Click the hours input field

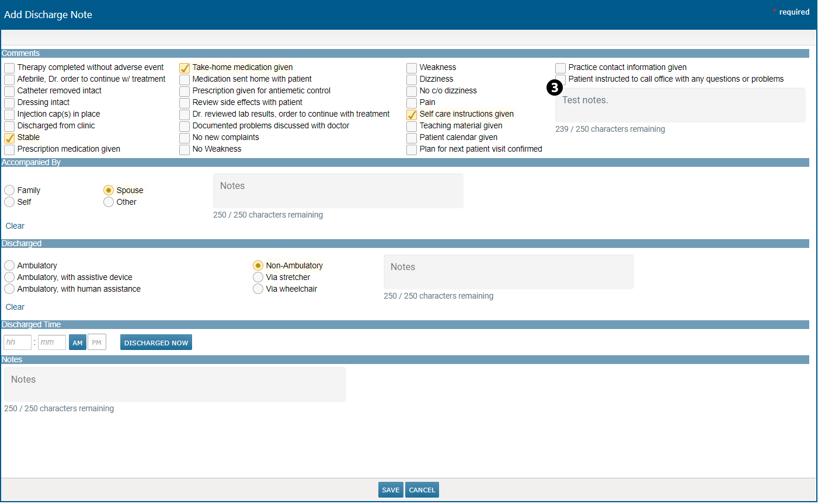[18, 342]
